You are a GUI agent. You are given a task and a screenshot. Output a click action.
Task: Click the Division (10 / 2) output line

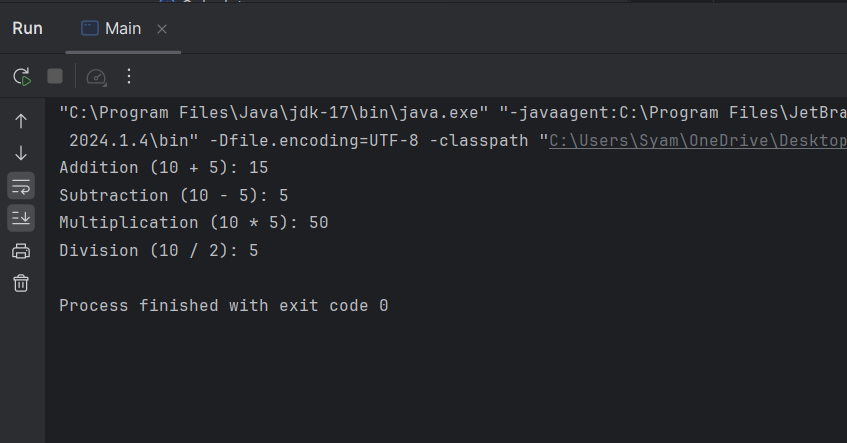click(x=159, y=250)
